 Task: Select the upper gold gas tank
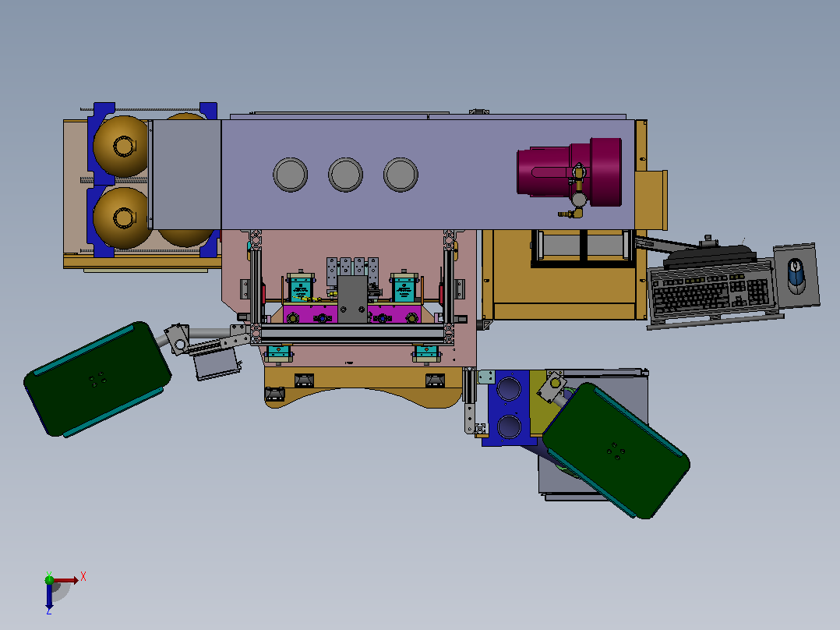point(121,146)
